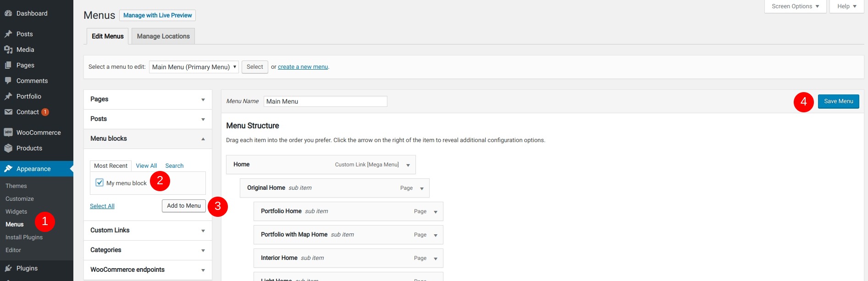Switch to the Edit Menus tab
This screenshot has width=868, height=281.
coord(108,36)
